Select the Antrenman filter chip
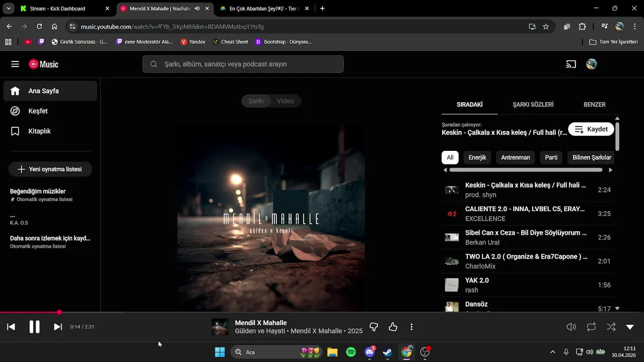The image size is (644, 362). pyautogui.click(x=516, y=157)
